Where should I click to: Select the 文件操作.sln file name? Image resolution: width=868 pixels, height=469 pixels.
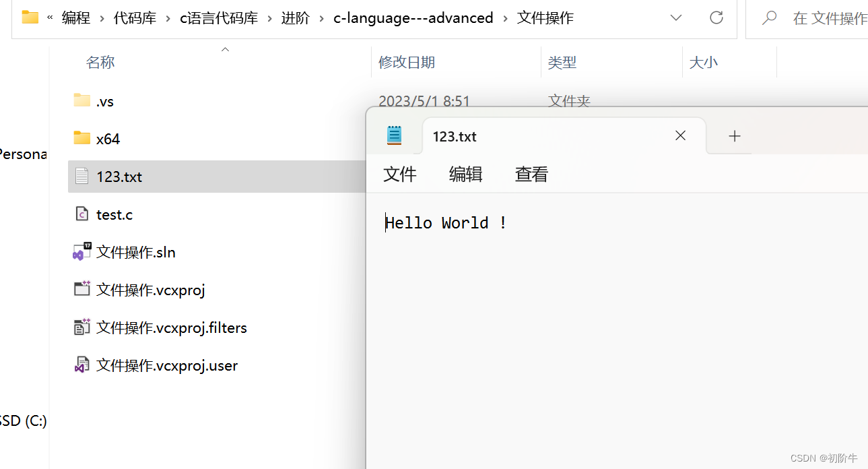[136, 252]
